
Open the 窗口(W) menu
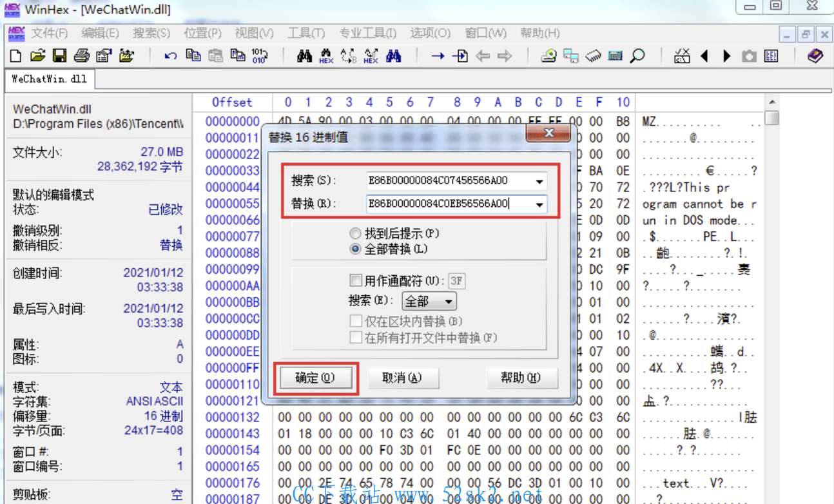pyautogui.click(x=485, y=33)
